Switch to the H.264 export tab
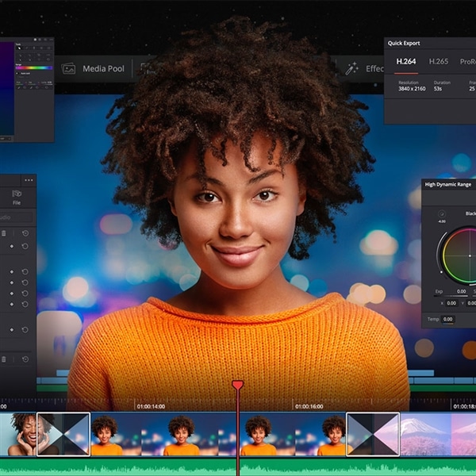The image size is (476, 476). click(406, 61)
